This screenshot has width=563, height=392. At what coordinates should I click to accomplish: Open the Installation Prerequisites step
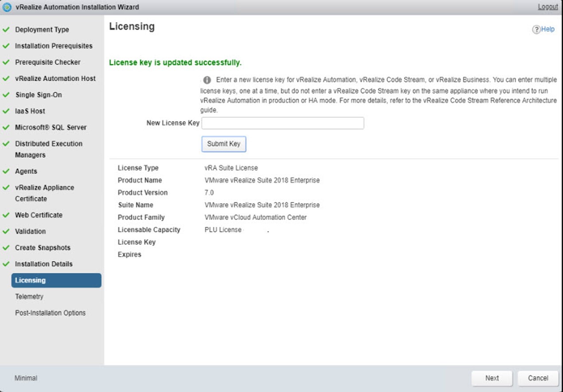pyautogui.click(x=54, y=46)
